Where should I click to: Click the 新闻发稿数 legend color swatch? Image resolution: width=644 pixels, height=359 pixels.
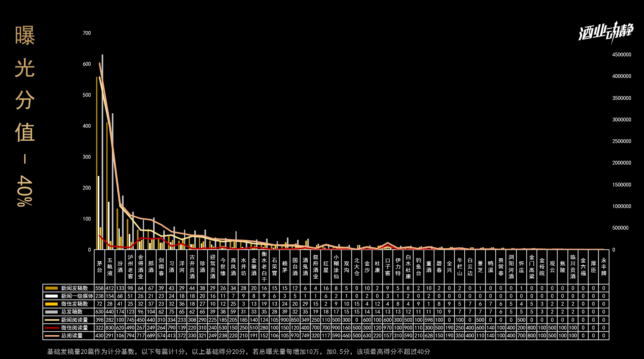pyautogui.click(x=51, y=288)
